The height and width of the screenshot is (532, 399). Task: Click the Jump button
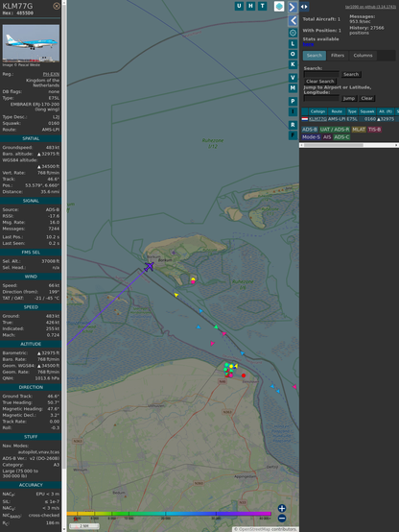coord(349,98)
